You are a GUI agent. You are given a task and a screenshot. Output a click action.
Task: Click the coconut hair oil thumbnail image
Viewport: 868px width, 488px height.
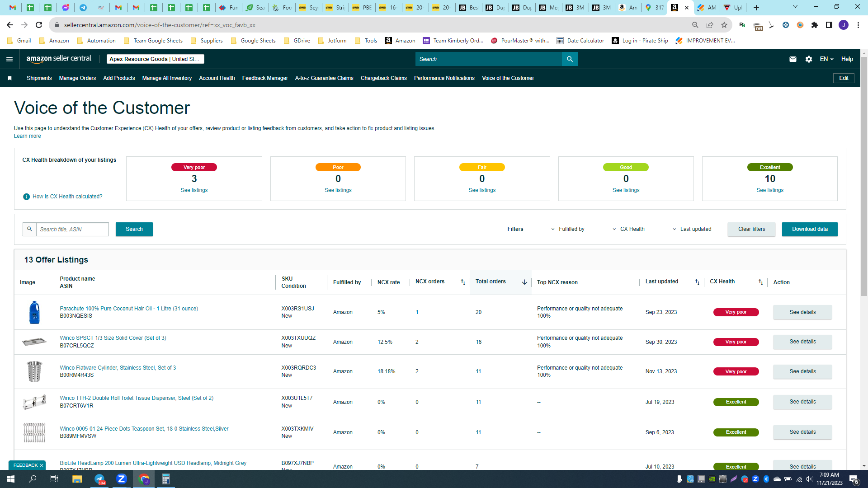(34, 312)
